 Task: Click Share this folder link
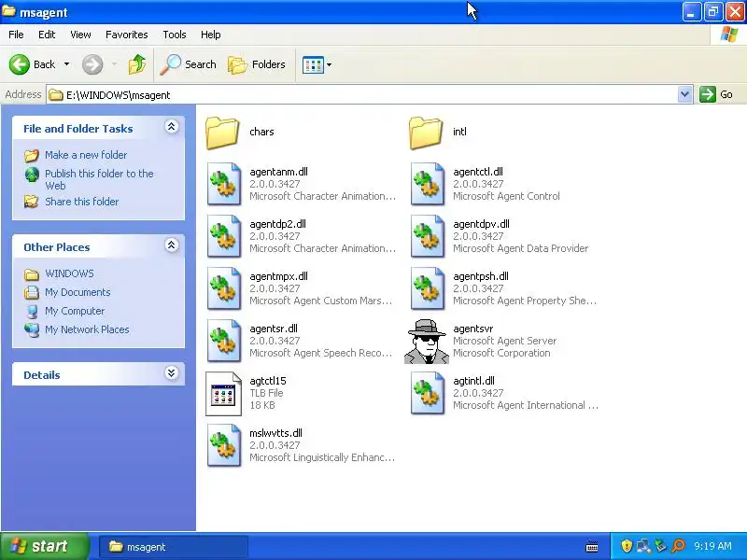click(x=81, y=202)
